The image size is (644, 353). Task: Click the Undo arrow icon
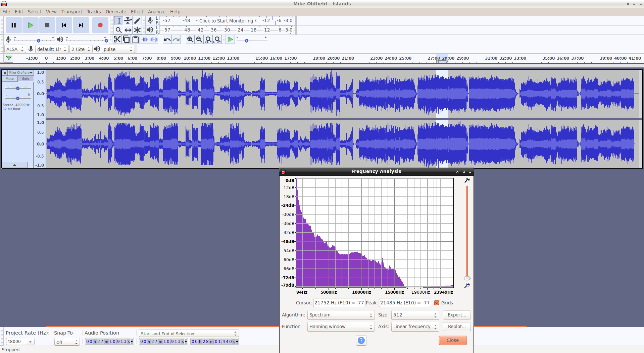pos(167,40)
